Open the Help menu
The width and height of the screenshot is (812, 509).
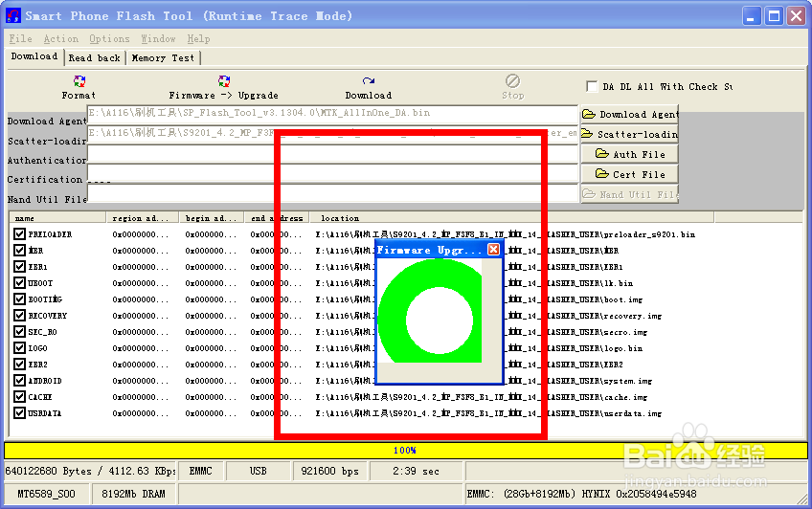click(x=198, y=39)
